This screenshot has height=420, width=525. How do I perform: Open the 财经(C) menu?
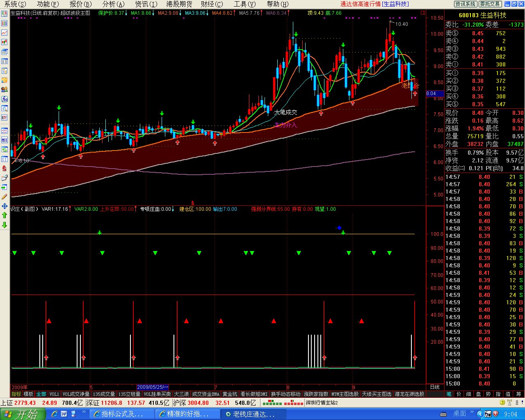(x=212, y=4)
